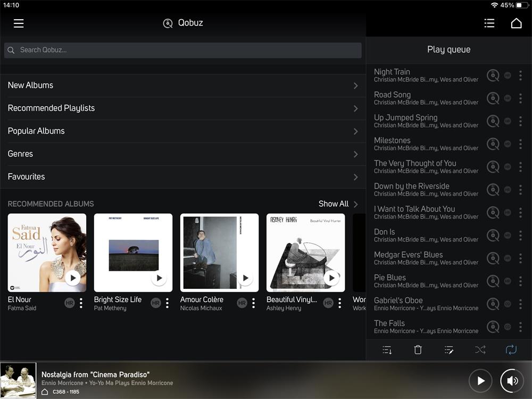The image size is (532, 399).
Task: Toggle repeat mode in play queue
Action: 511,350
